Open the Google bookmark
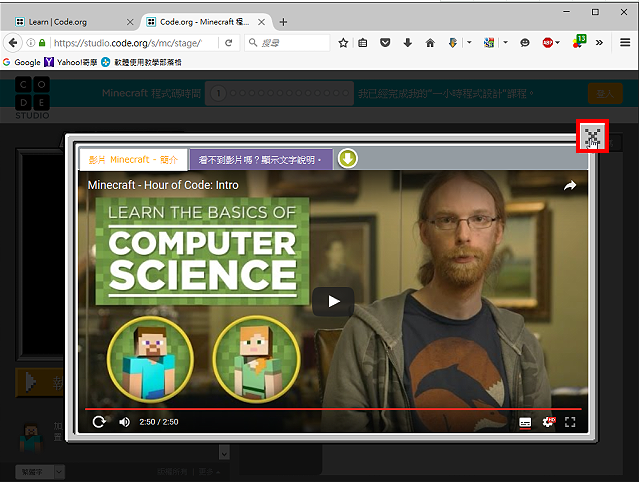The image size is (643, 485). click(22, 62)
